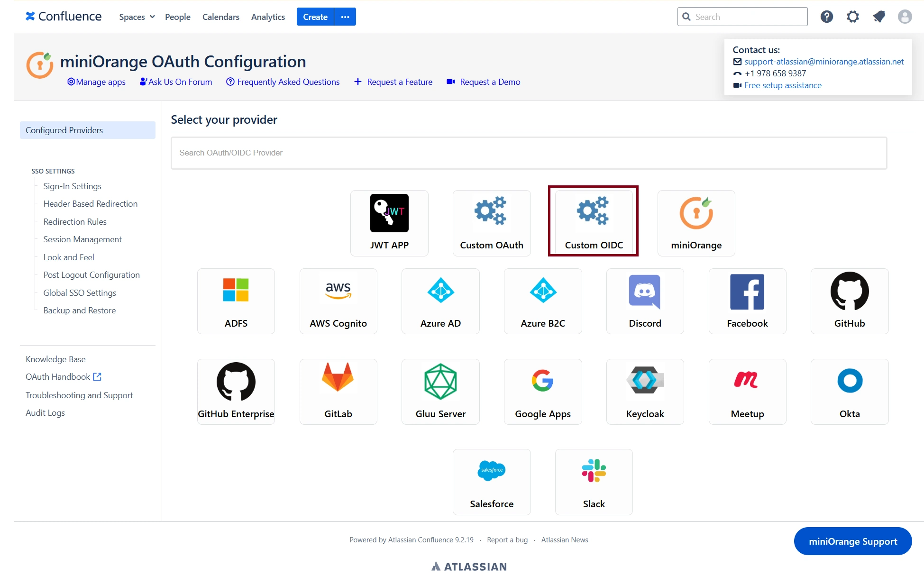
Task: Pick the GitHub provider tile
Action: pos(850,301)
